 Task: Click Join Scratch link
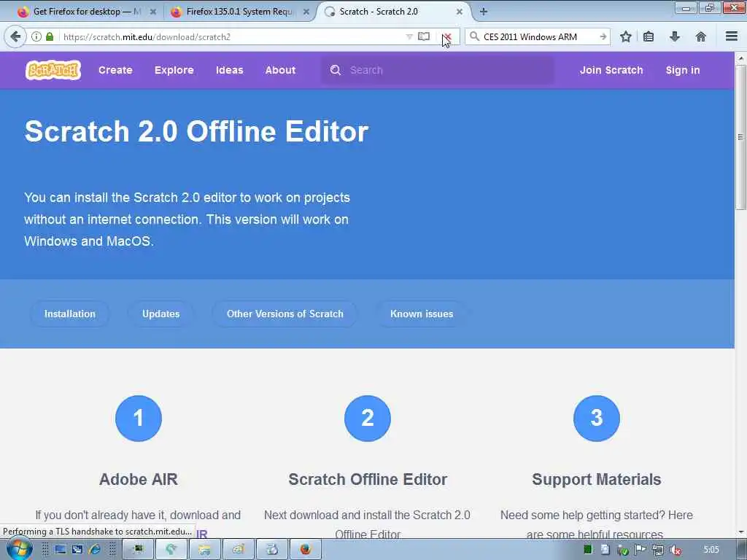(x=611, y=71)
